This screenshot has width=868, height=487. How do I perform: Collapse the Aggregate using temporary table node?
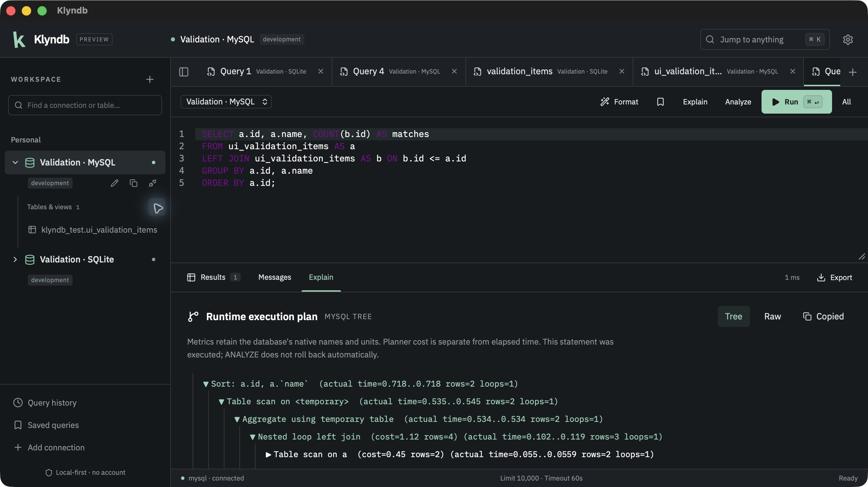(x=237, y=420)
